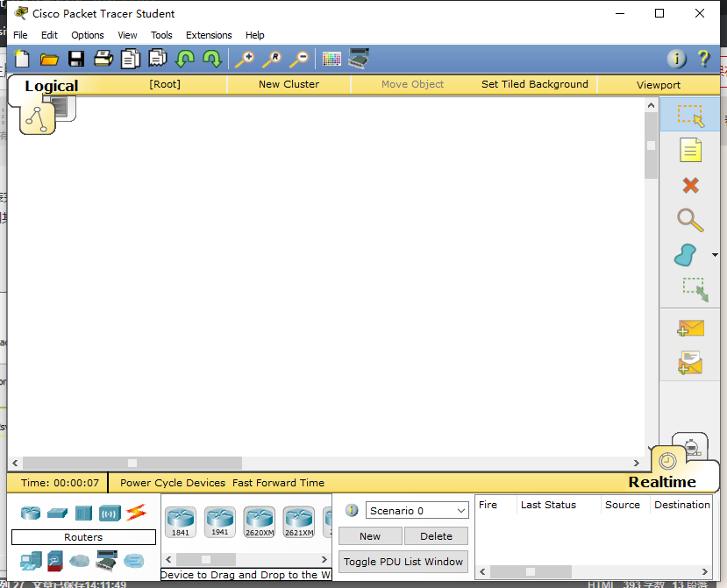Image resolution: width=727 pixels, height=588 pixels.
Task: Pick the 2621XM router device
Action: point(299,521)
